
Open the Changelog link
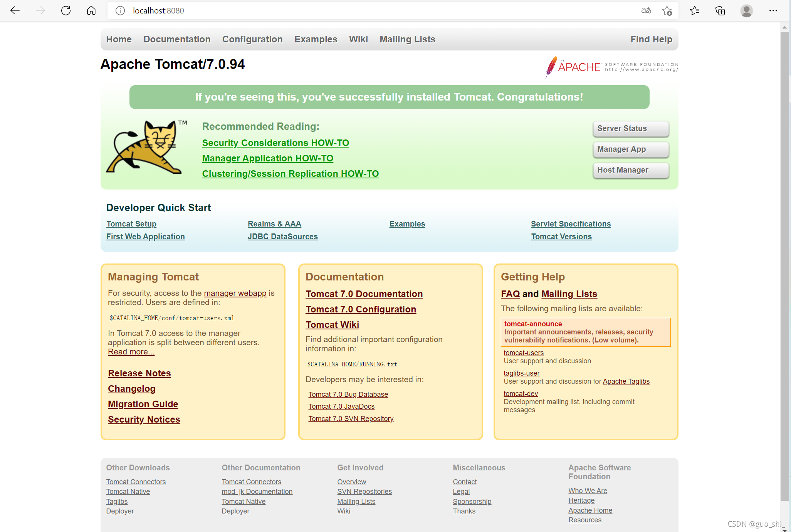(132, 389)
